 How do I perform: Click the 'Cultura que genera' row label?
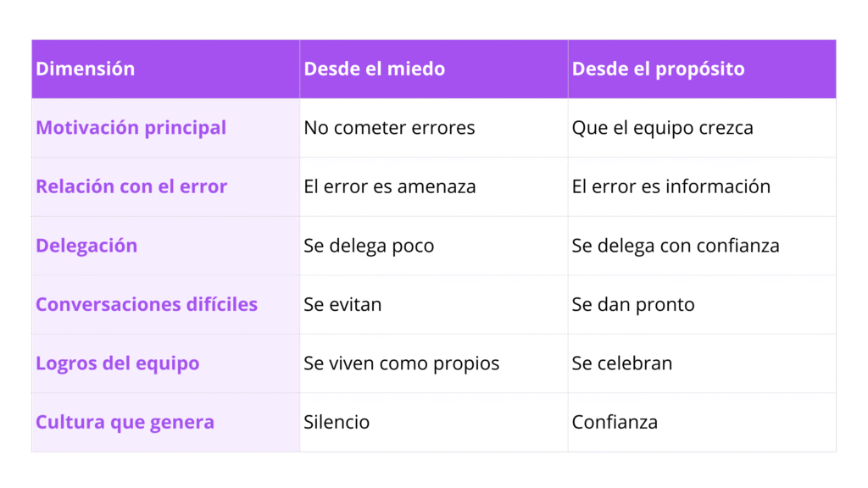tap(125, 422)
